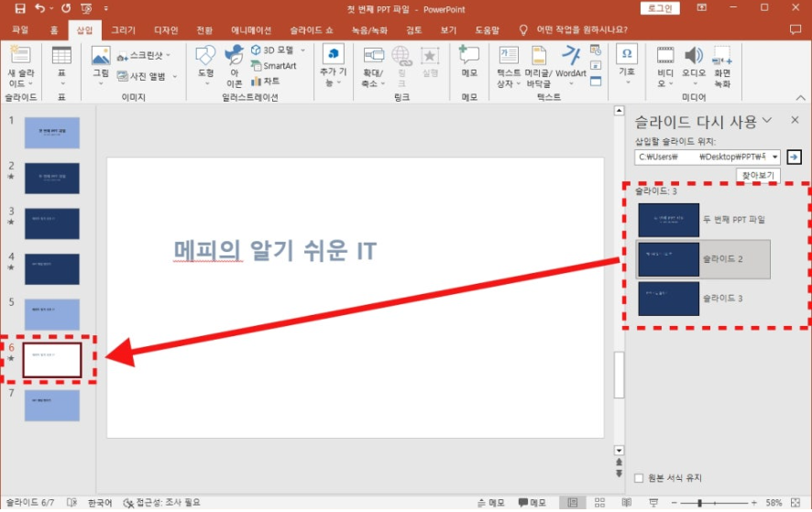The width and height of the screenshot is (812, 512).
Task: Switch to Reading view in status bar
Action: coord(627,502)
